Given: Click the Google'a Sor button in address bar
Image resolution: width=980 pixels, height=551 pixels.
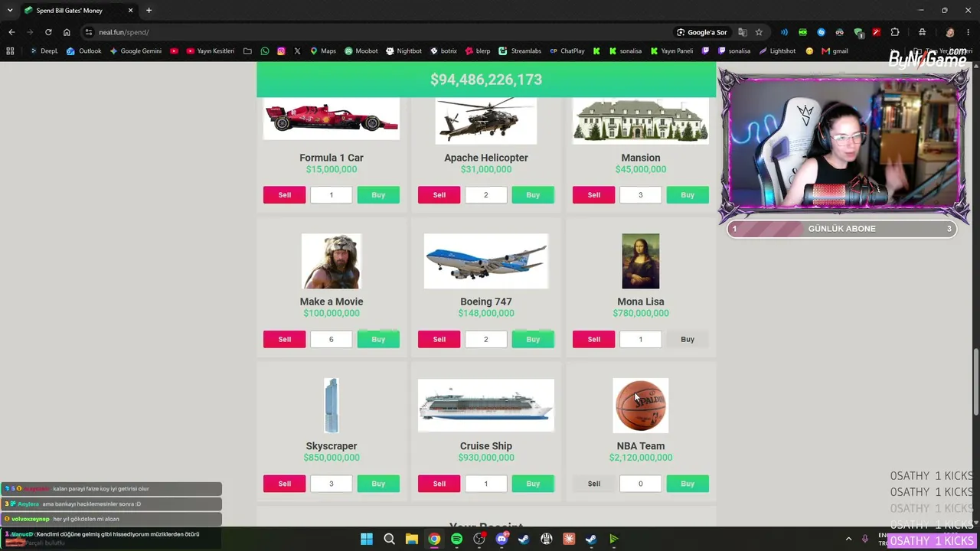Looking at the screenshot, I should click(701, 32).
